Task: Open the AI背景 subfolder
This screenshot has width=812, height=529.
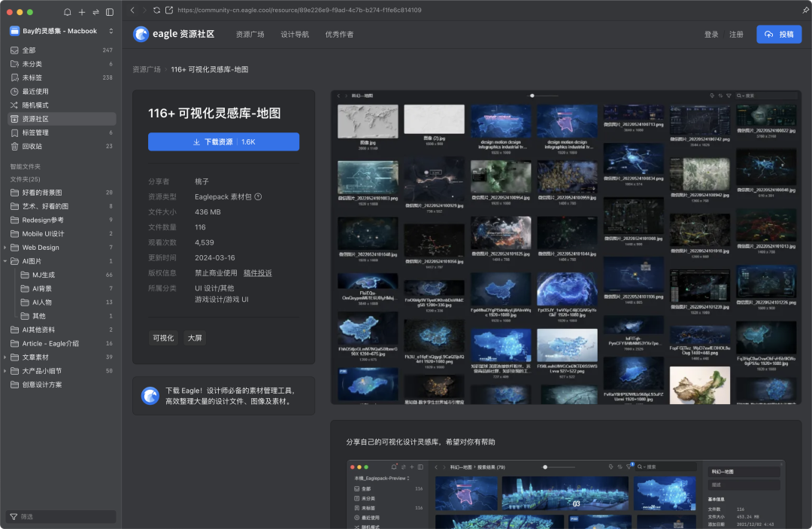Action: 67,289
